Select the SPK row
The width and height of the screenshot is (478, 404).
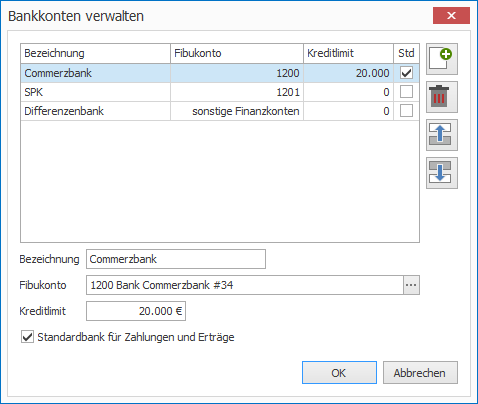tap(220, 92)
